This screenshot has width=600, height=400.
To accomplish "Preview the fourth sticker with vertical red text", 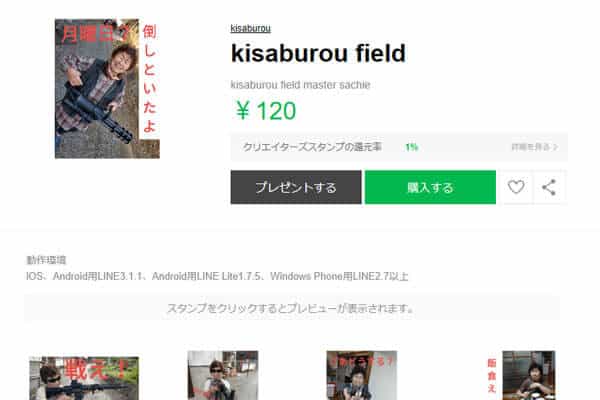I will [x=521, y=376].
